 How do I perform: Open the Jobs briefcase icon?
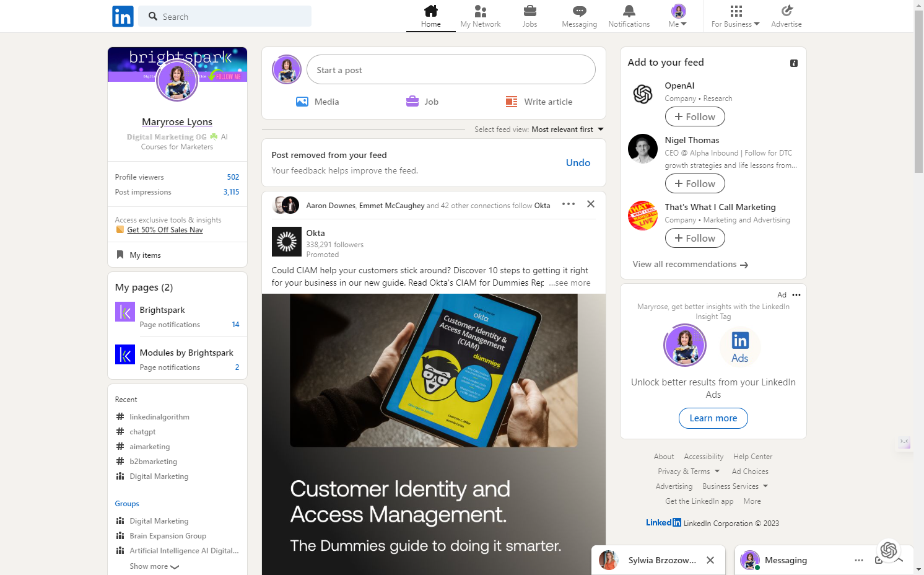(x=530, y=11)
